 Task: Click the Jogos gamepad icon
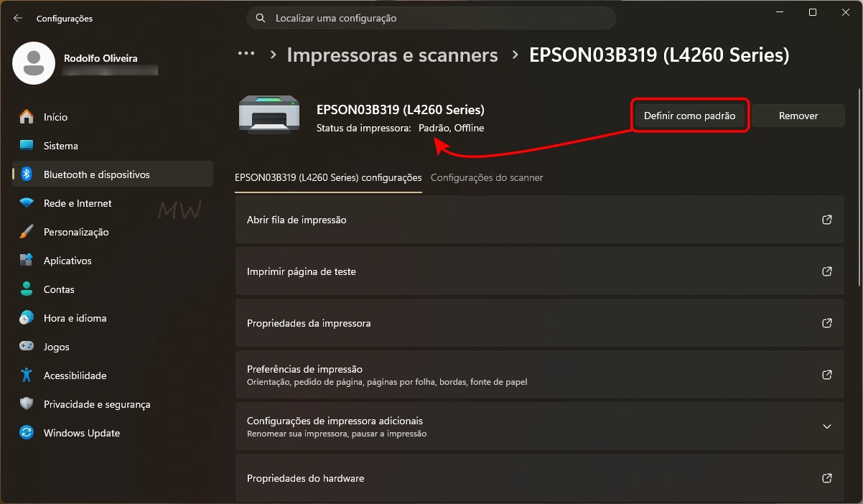[x=27, y=347]
